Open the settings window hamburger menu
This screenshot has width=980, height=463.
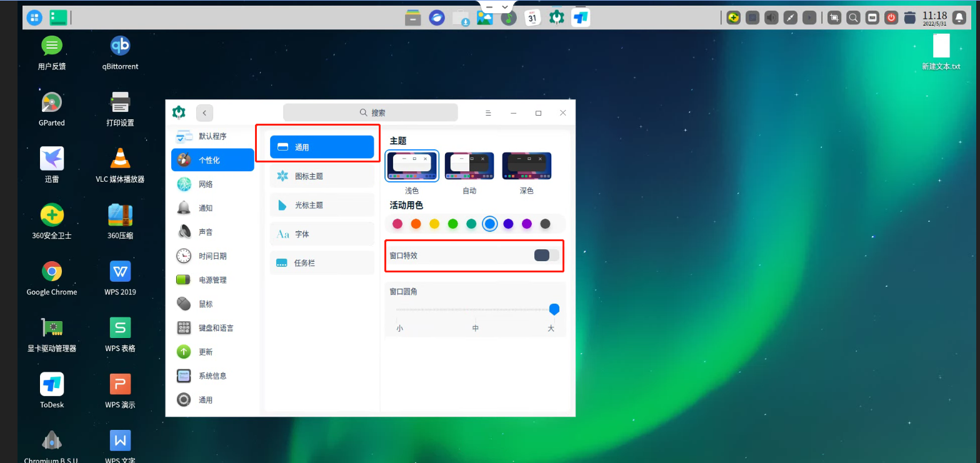[488, 113]
